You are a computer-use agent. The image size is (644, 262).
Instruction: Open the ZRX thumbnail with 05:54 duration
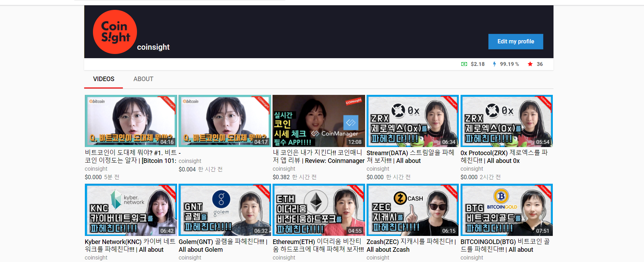pos(507,121)
